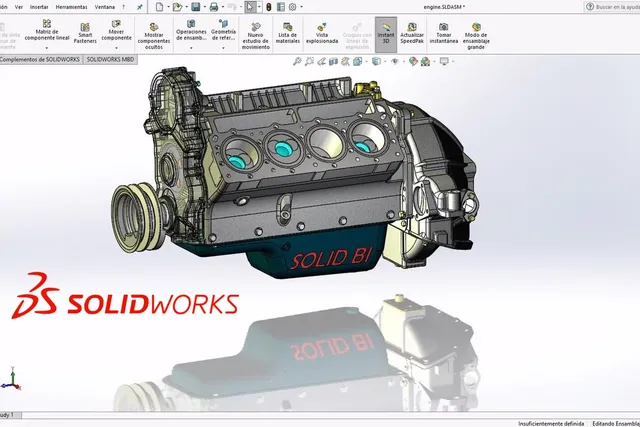Save the assembly with the floppy icon
Image resolution: width=640 pixels, height=427 pixels.
pos(196,7)
